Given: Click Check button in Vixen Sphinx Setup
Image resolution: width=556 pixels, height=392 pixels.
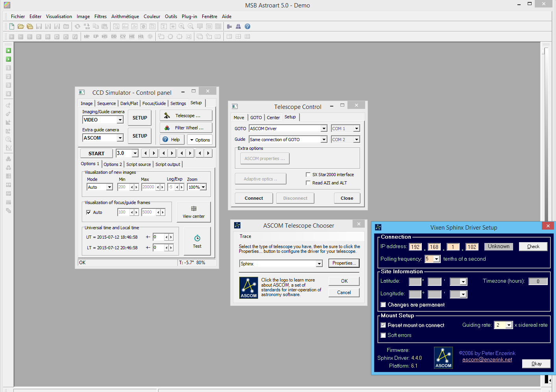Looking at the screenshot, I should pyautogui.click(x=533, y=247).
